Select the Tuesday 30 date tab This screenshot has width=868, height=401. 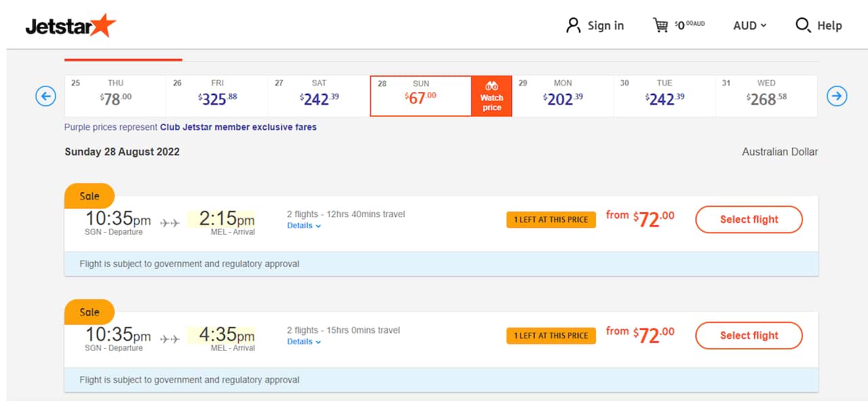point(665,96)
